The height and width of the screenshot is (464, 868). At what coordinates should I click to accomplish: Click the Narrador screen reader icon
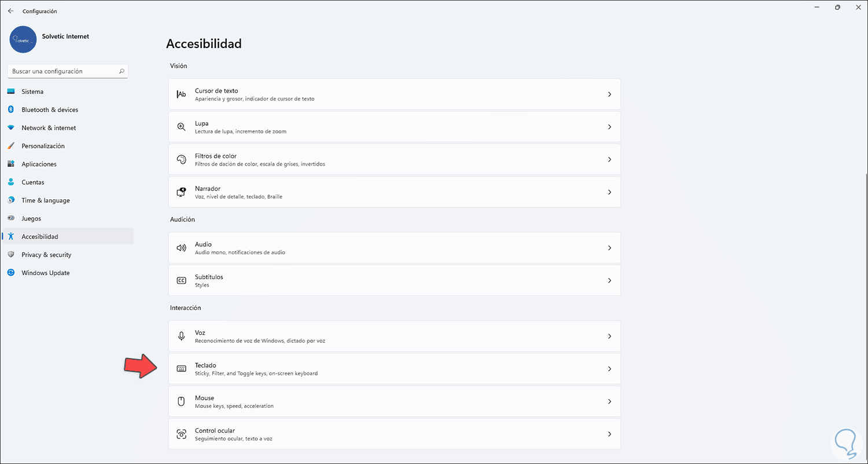pyautogui.click(x=181, y=192)
